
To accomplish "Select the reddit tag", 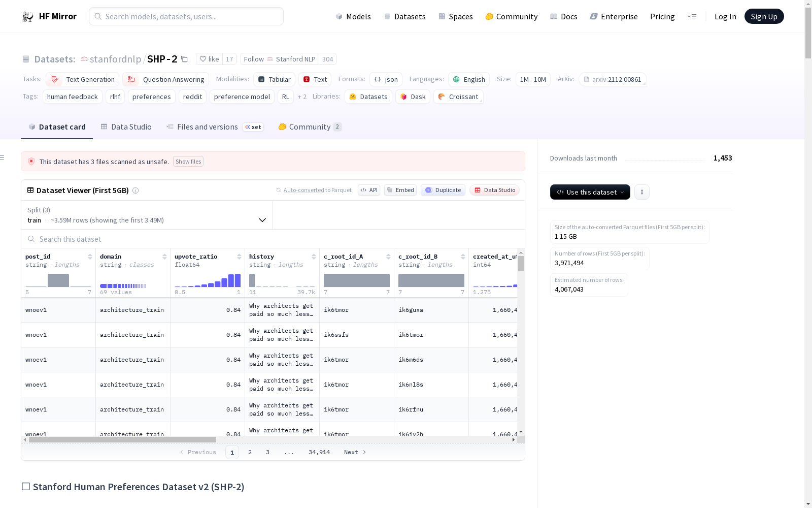I will pyautogui.click(x=192, y=97).
